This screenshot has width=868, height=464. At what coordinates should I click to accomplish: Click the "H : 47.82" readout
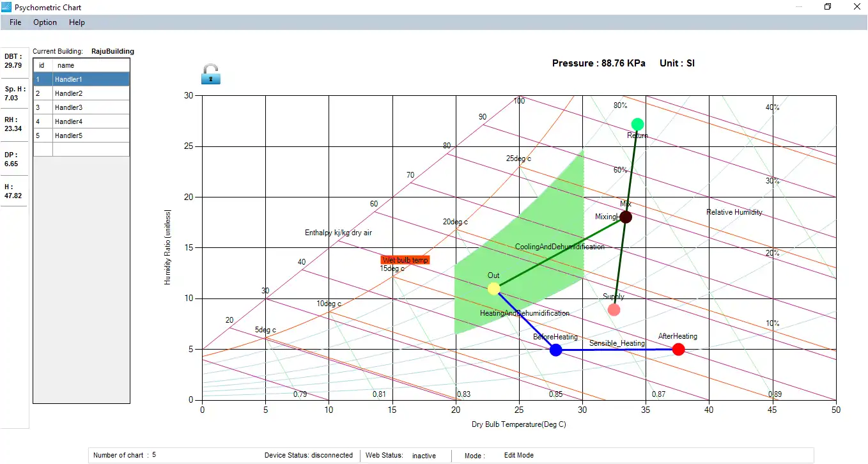[13, 191]
